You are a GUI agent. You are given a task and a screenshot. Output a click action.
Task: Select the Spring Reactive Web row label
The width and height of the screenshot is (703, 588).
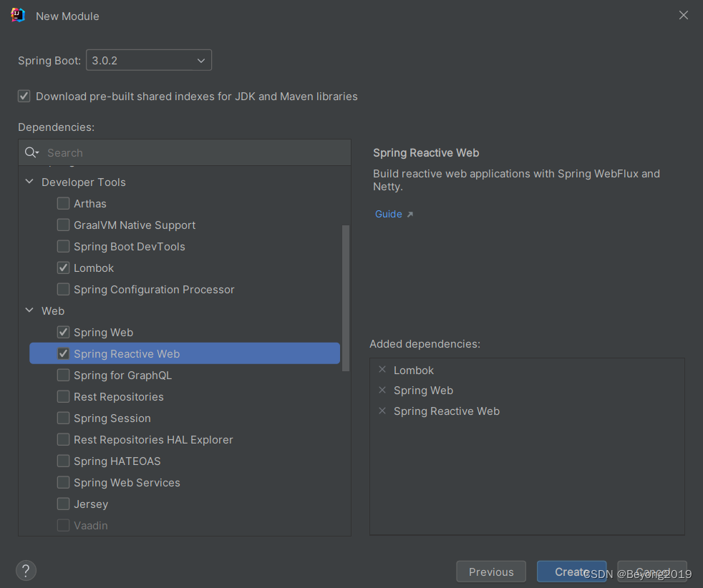[127, 354]
